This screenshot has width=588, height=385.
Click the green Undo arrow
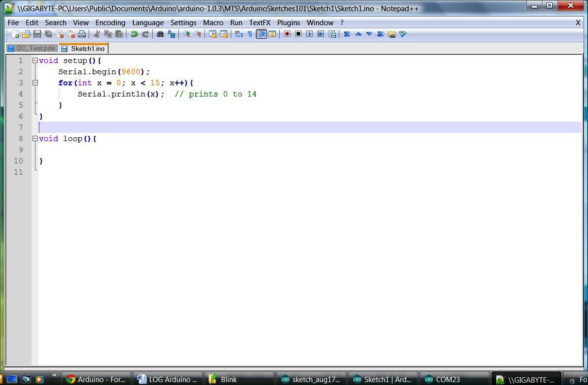pos(134,34)
